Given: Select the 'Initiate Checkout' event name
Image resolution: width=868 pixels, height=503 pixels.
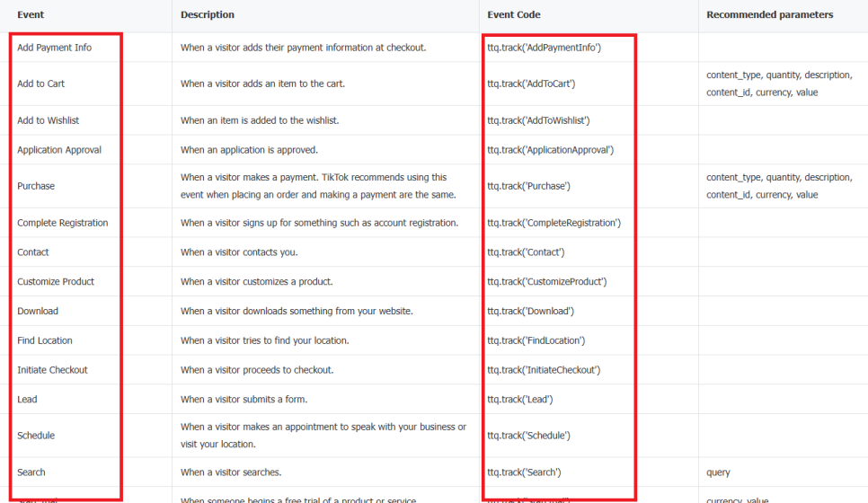Looking at the screenshot, I should [x=52, y=370].
